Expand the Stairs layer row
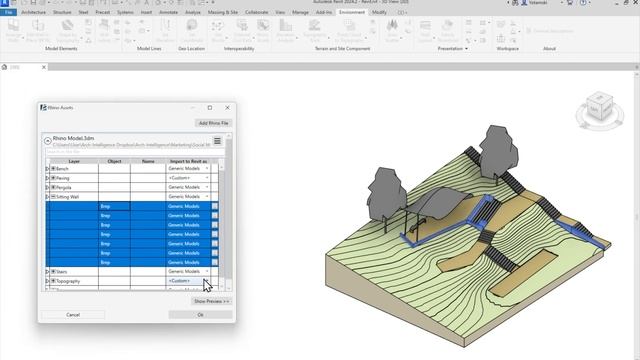Image resolution: width=640 pixels, height=360 pixels. tap(53, 271)
